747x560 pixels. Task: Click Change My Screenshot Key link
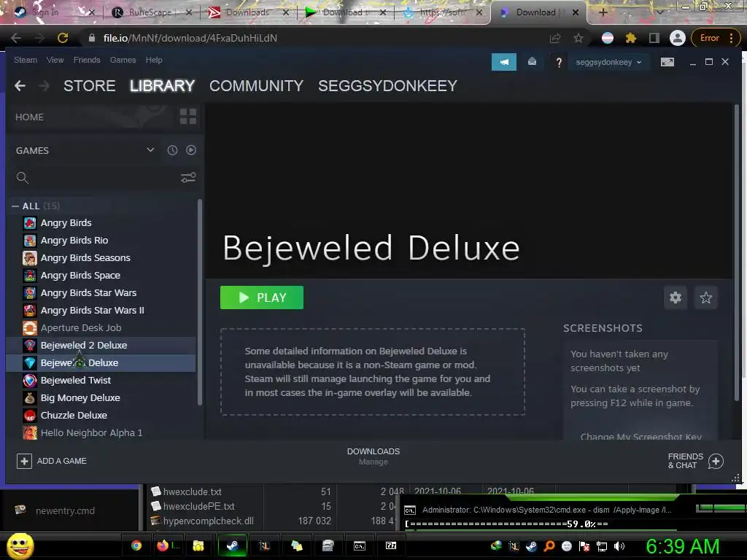tap(640, 436)
